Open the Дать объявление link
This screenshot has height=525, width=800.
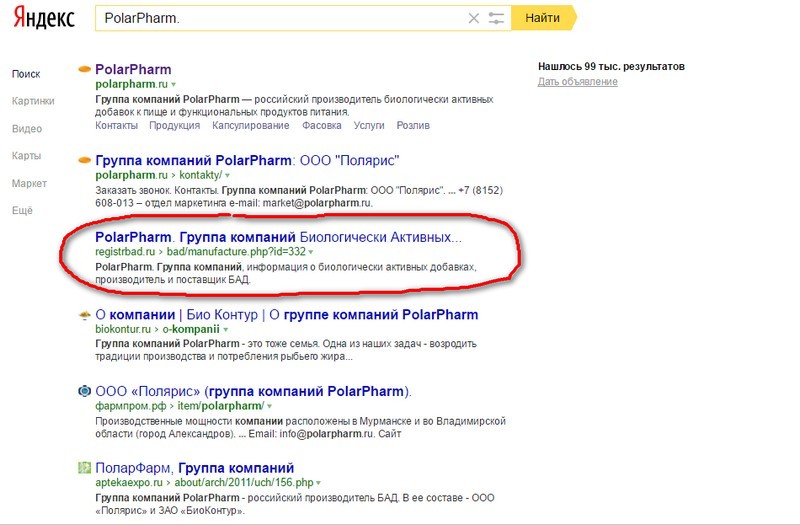tap(577, 81)
